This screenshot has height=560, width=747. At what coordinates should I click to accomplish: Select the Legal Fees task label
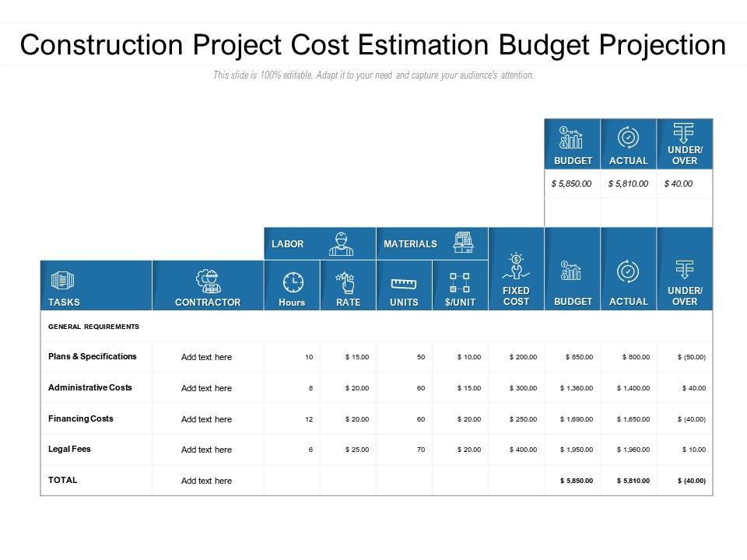69,449
